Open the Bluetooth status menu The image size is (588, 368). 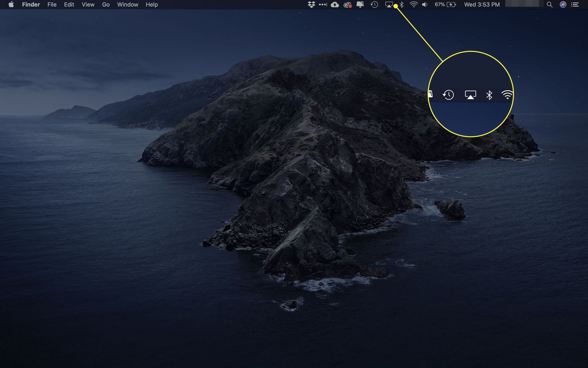point(402,5)
